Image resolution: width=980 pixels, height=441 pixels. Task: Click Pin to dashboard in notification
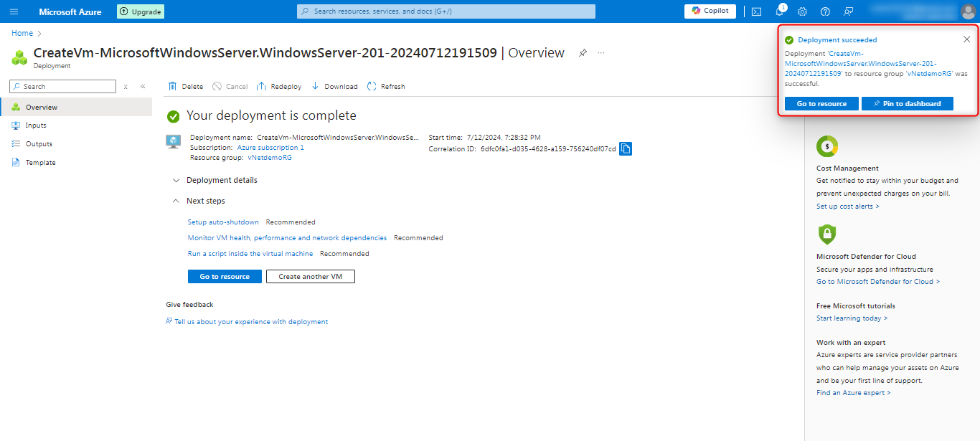tap(907, 103)
